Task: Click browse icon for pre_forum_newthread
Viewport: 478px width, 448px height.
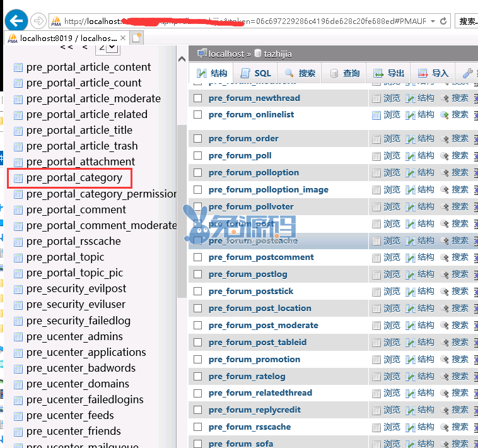Action: (376, 98)
